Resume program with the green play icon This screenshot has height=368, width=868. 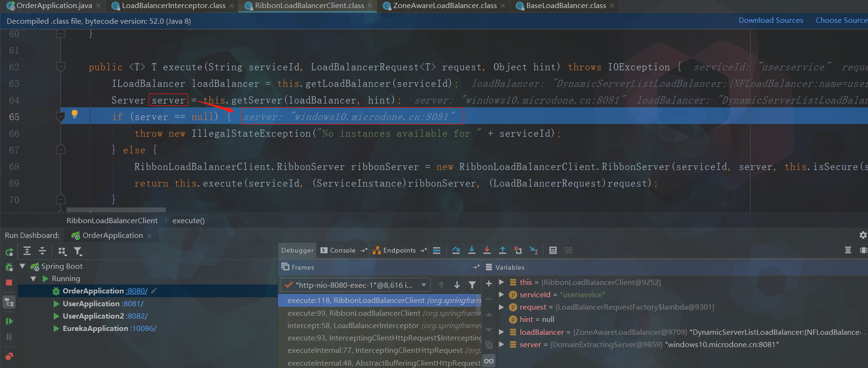point(9,321)
